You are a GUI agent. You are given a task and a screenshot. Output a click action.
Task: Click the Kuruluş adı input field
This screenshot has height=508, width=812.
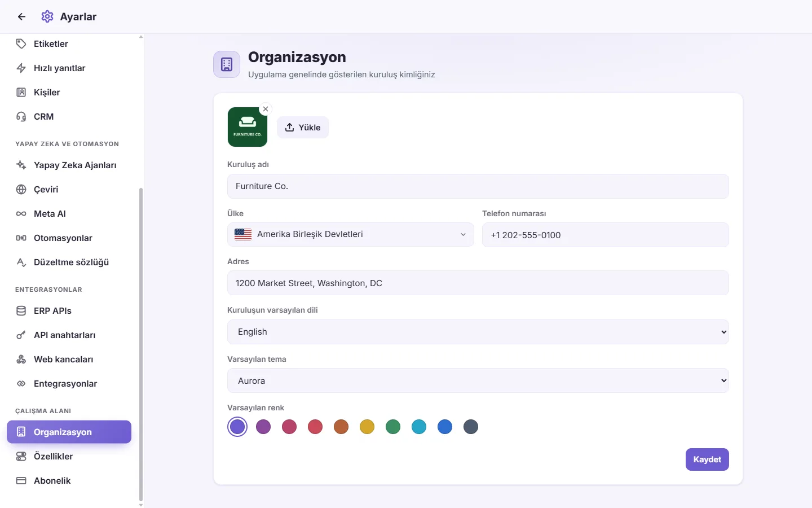(x=478, y=186)
